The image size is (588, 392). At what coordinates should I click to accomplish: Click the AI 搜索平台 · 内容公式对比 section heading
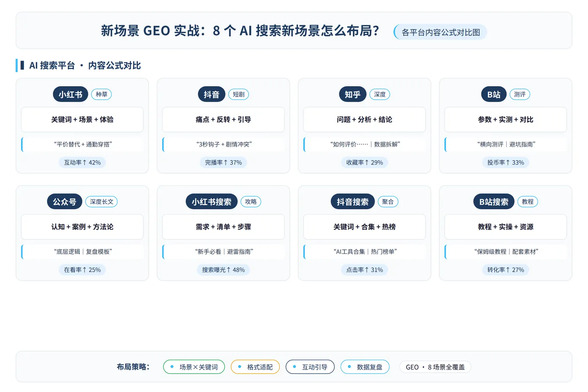pos(85,66)
